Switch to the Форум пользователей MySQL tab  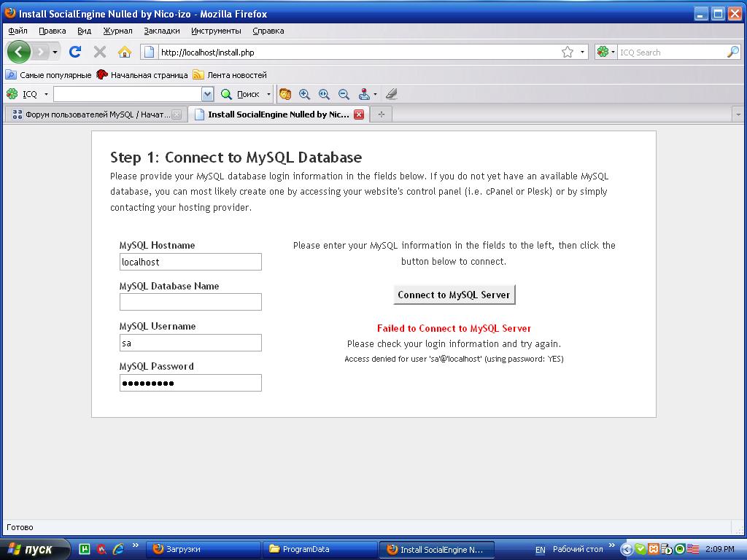[x=95, y=114]
